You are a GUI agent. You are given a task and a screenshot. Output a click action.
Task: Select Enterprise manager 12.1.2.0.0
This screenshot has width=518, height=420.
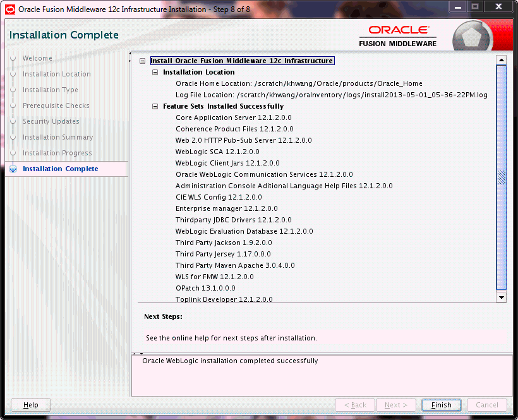pos(227,208)
